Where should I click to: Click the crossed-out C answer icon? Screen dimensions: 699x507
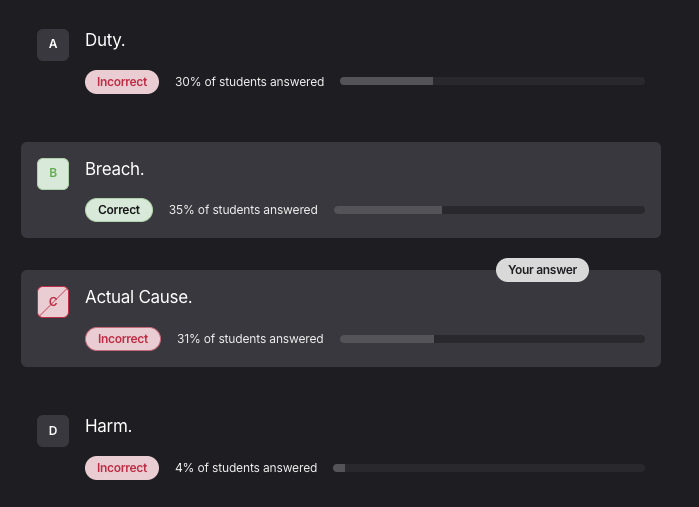(x=53, y=302)
